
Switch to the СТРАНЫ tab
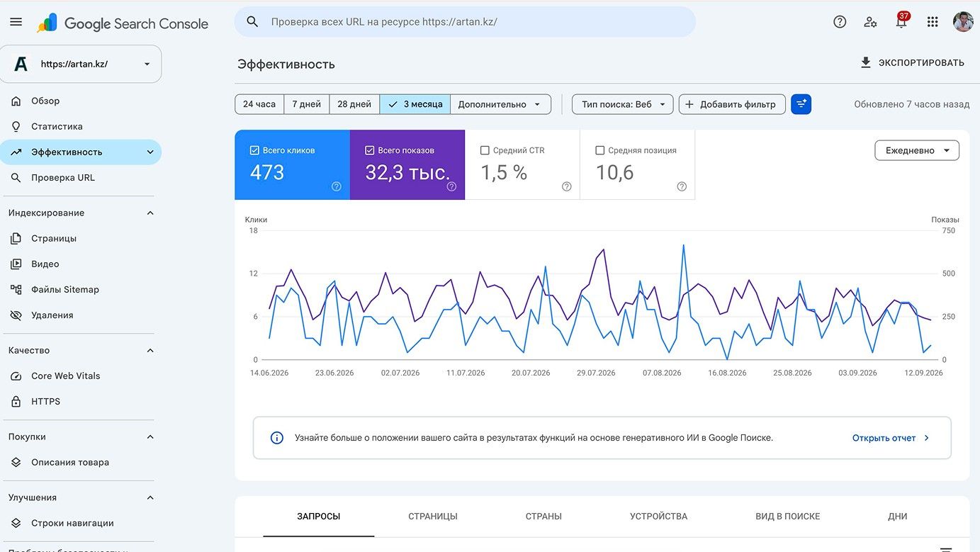coord(543,517)
